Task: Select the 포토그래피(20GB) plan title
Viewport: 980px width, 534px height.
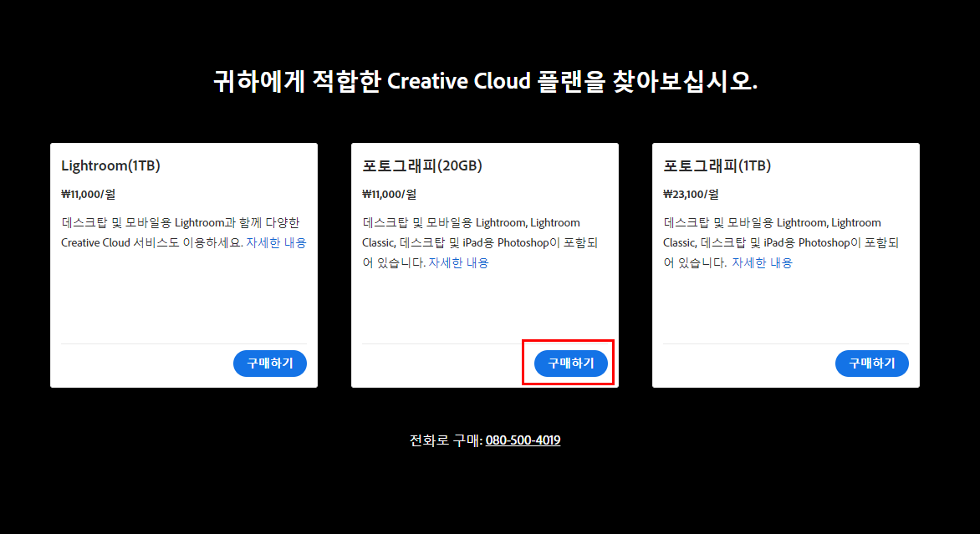Action: (422, 165)
